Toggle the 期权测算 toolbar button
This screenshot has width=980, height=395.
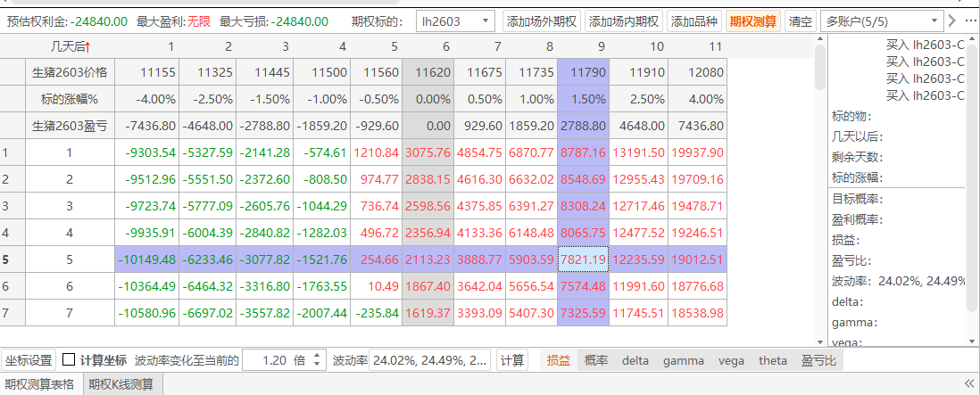click(752, 21)
